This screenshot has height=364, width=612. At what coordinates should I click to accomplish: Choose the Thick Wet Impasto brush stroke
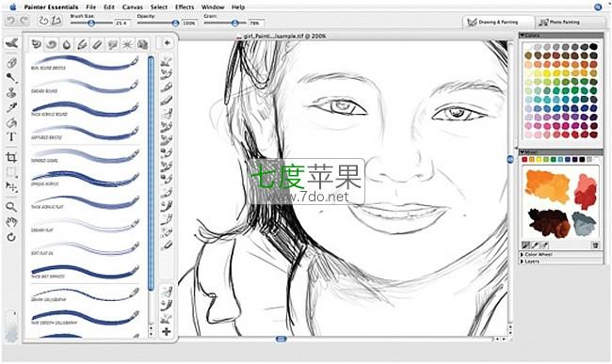(x=85, y=272)
